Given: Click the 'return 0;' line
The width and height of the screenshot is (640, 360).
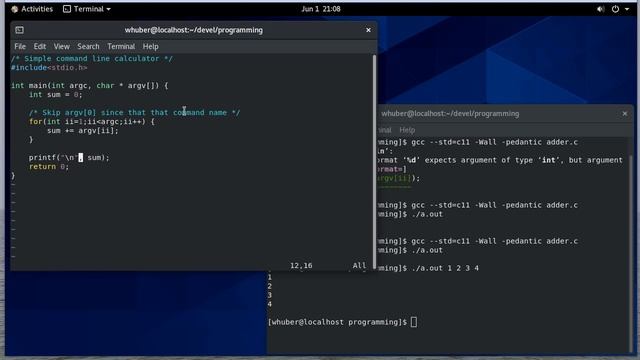Looking at the screenshot, I should (x=49, y=167).
